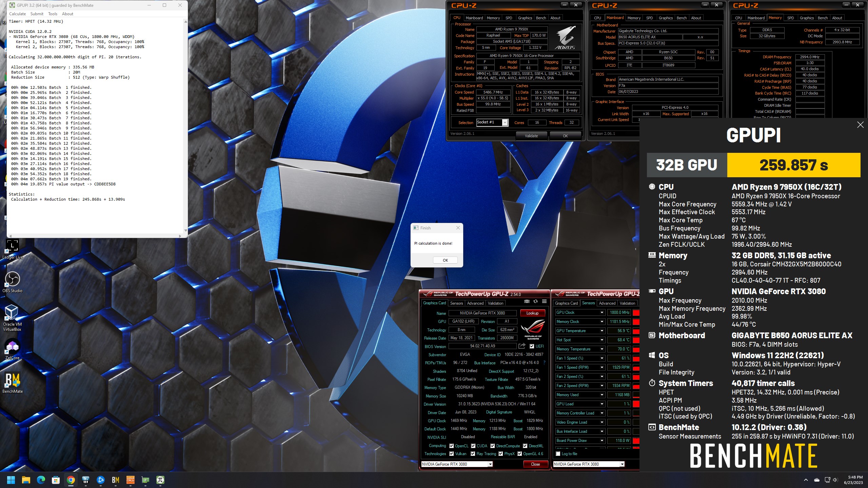Click GPU Temperature red sensor graph bar

636,331
